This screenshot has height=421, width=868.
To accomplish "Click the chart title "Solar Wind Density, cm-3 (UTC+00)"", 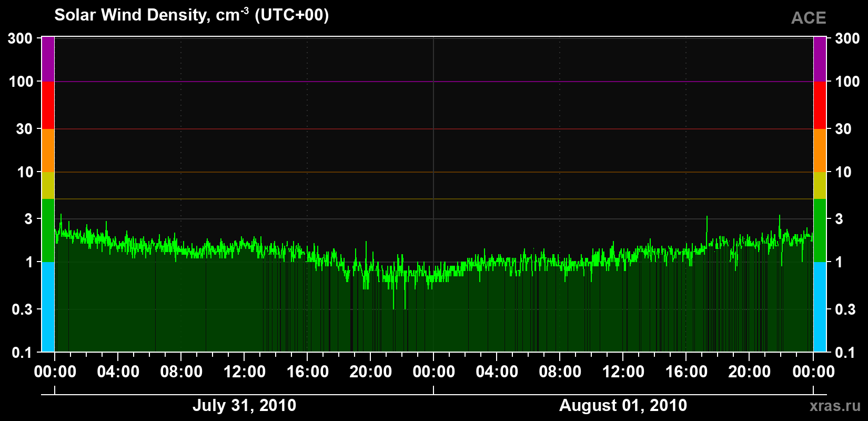I will tap(191, 15).
